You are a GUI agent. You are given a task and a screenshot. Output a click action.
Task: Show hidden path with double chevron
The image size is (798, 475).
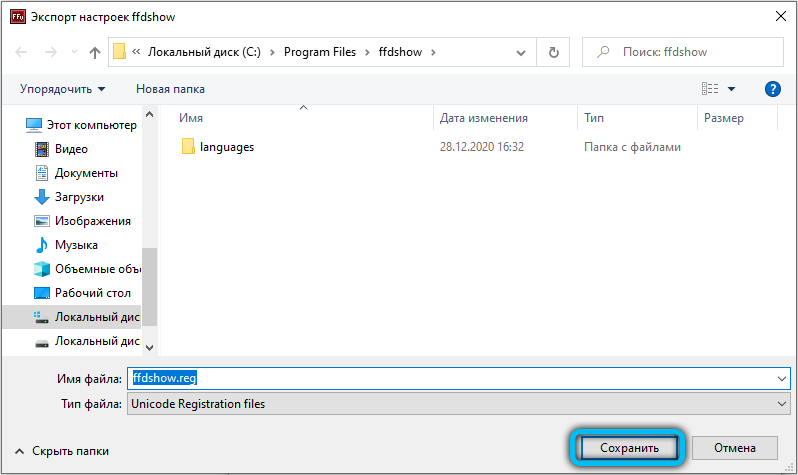136,51
